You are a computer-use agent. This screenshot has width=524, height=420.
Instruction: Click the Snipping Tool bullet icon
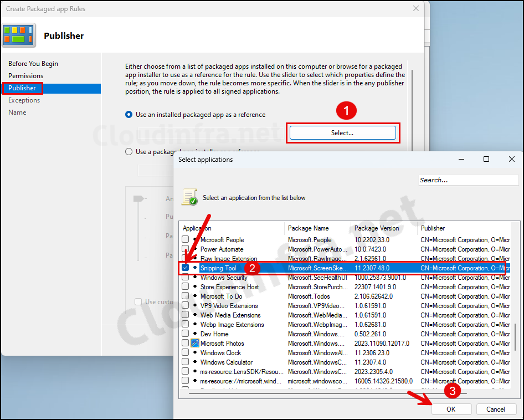click(x=195, y=268)
